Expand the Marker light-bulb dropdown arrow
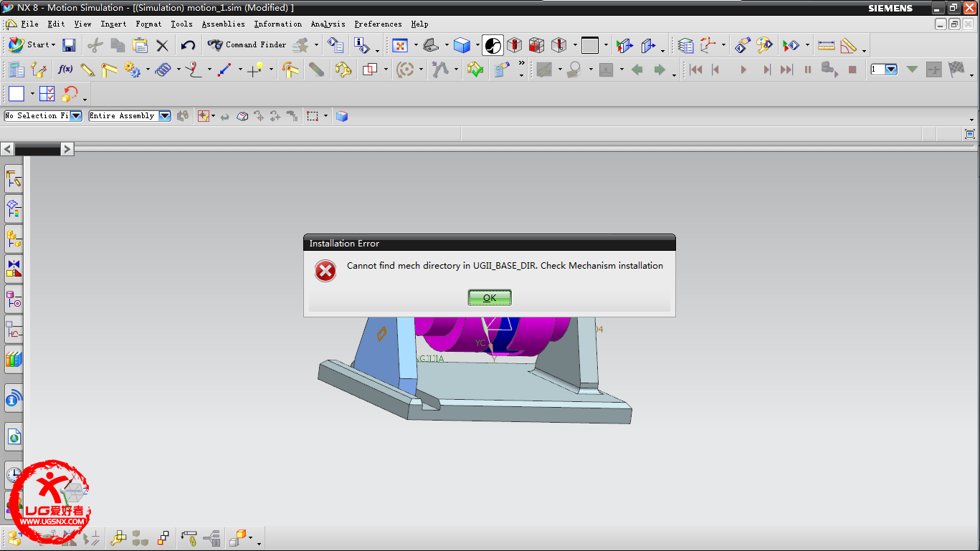This screenshot has width=980, height=551. 271,70
